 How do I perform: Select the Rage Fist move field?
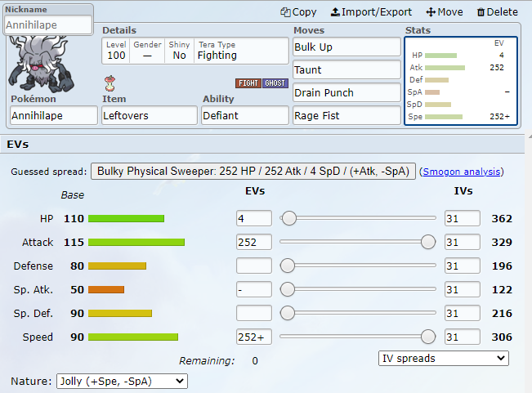click(346, 116)
